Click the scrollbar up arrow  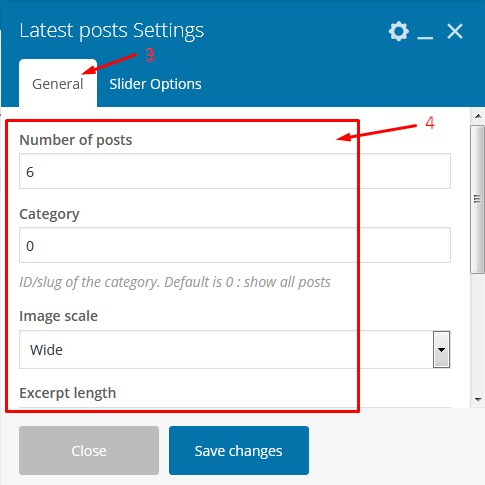(478, 116)
